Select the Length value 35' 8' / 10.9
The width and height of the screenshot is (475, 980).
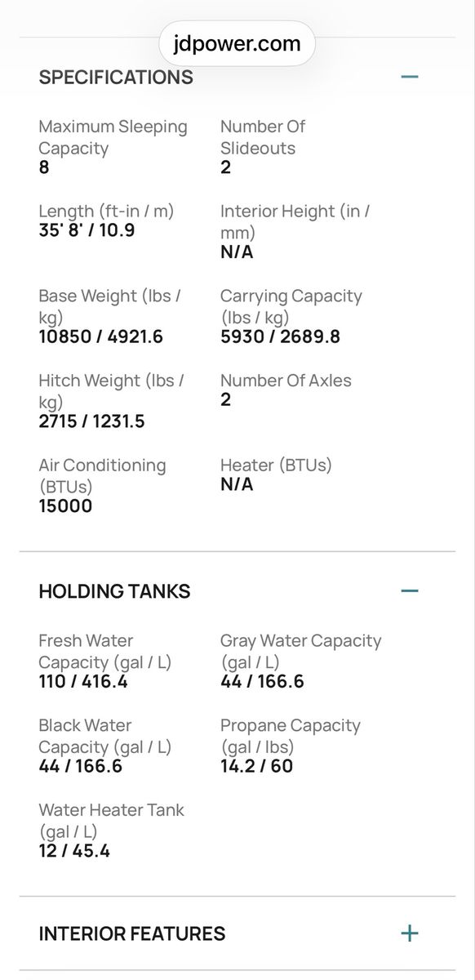coord(87,230)
